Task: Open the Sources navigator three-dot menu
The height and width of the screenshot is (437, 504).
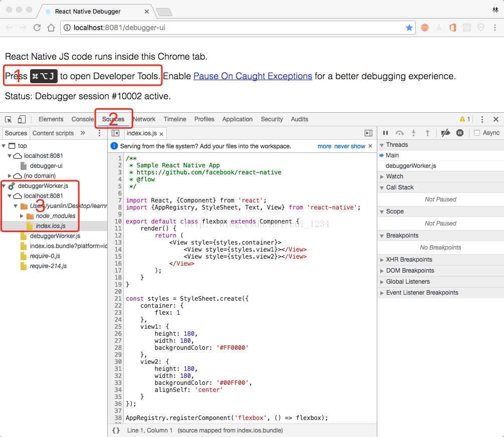Action: [99, 133]
